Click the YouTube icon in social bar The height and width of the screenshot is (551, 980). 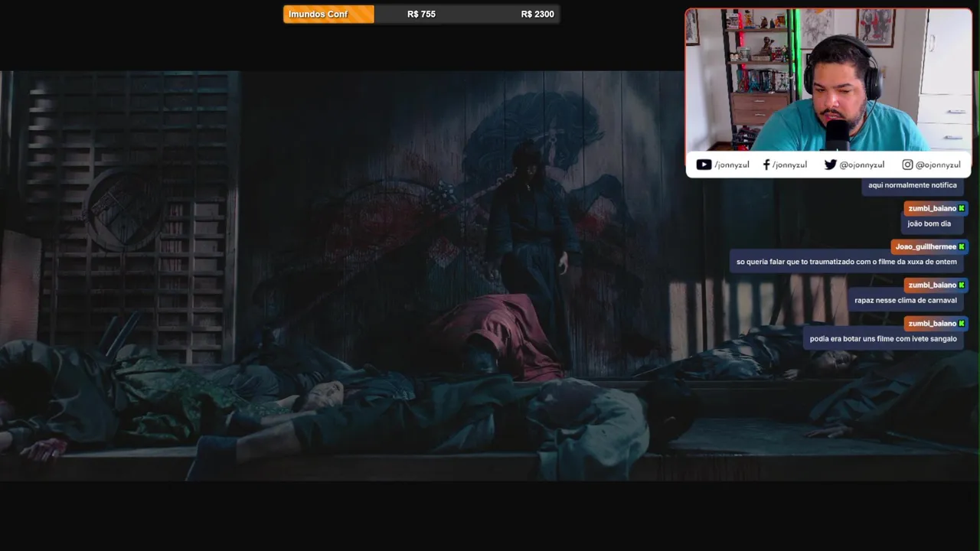coord(704,165)
